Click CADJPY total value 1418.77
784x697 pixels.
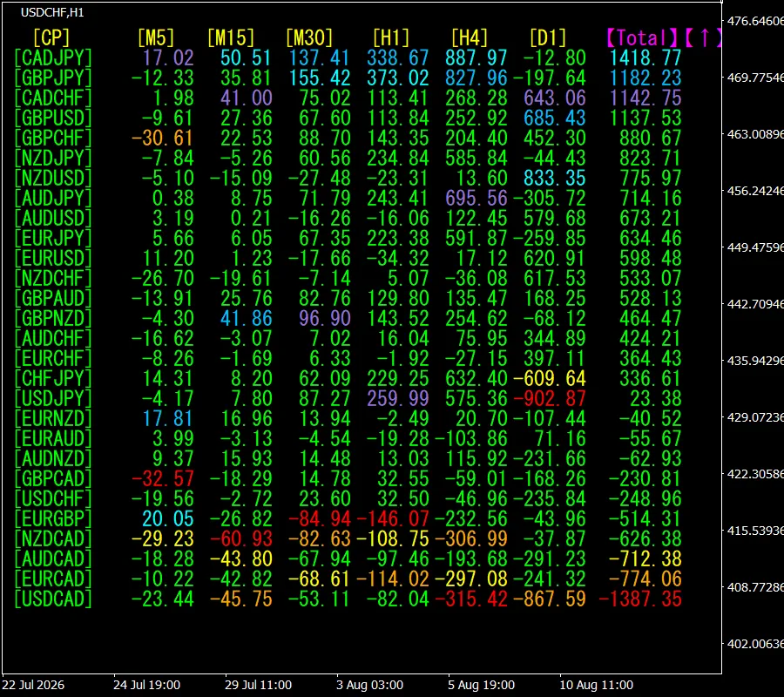(645, 58)
